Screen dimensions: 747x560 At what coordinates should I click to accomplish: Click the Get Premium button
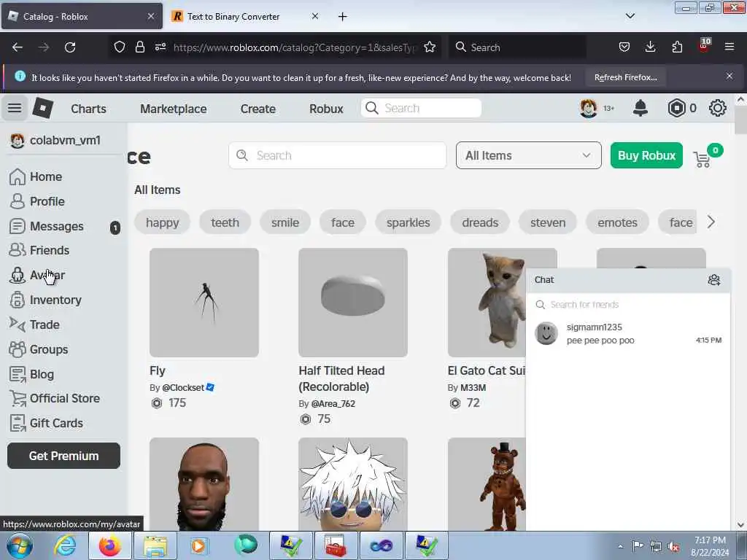pyautogui.click(x=64, y=456)
